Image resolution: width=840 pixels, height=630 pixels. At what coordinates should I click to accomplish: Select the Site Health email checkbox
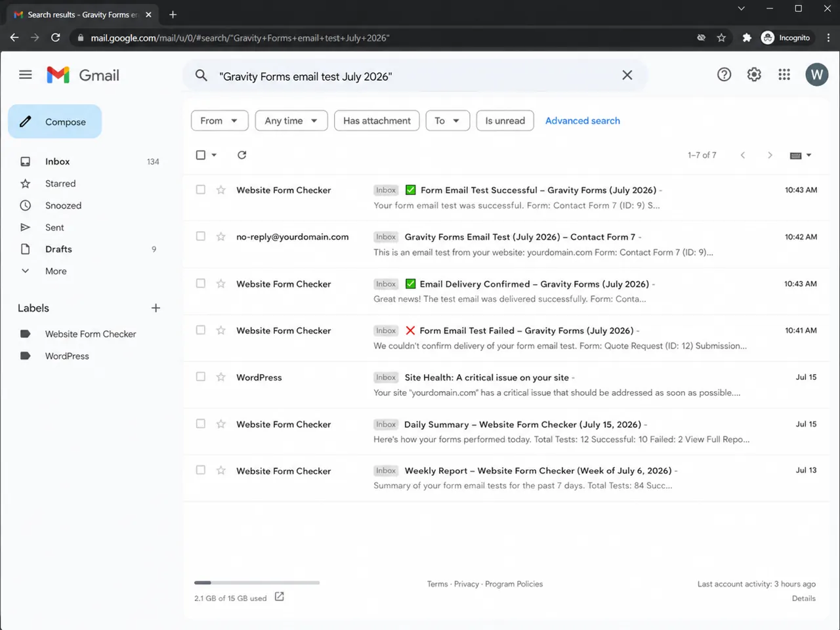pos(201,377)
